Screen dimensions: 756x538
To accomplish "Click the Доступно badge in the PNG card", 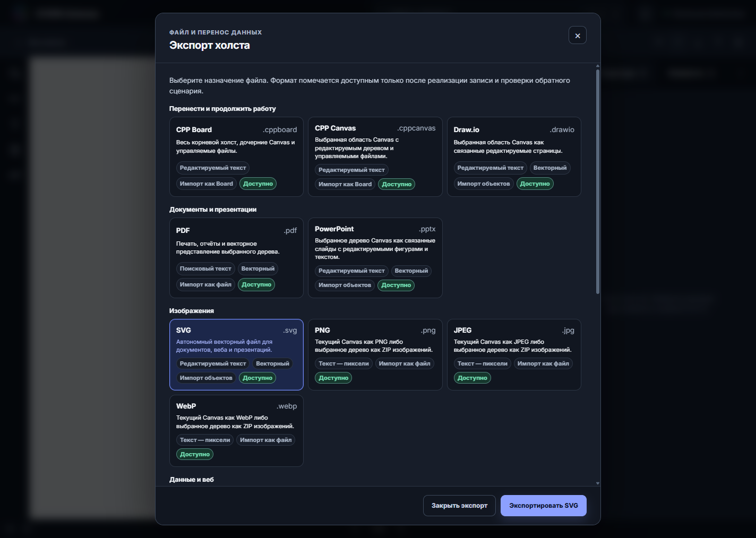I will 333,378.
